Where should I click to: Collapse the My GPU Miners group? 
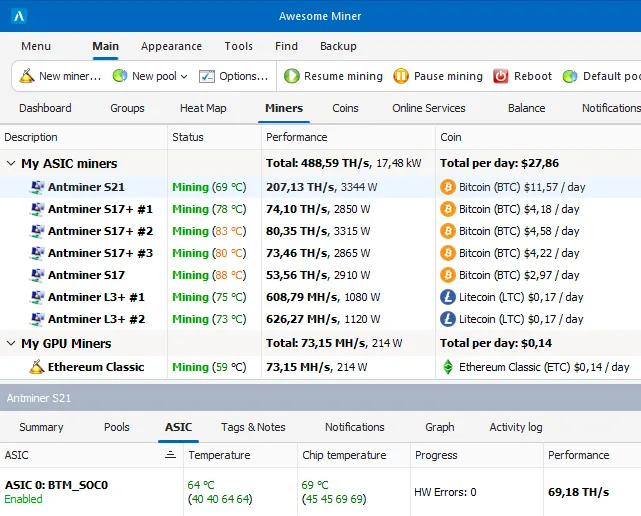[x=11, y=344]
